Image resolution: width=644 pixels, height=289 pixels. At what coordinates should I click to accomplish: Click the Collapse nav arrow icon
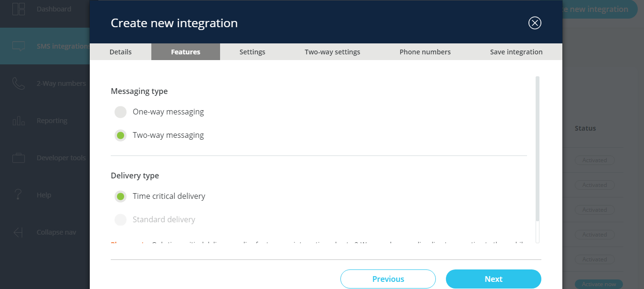point(19,232)
